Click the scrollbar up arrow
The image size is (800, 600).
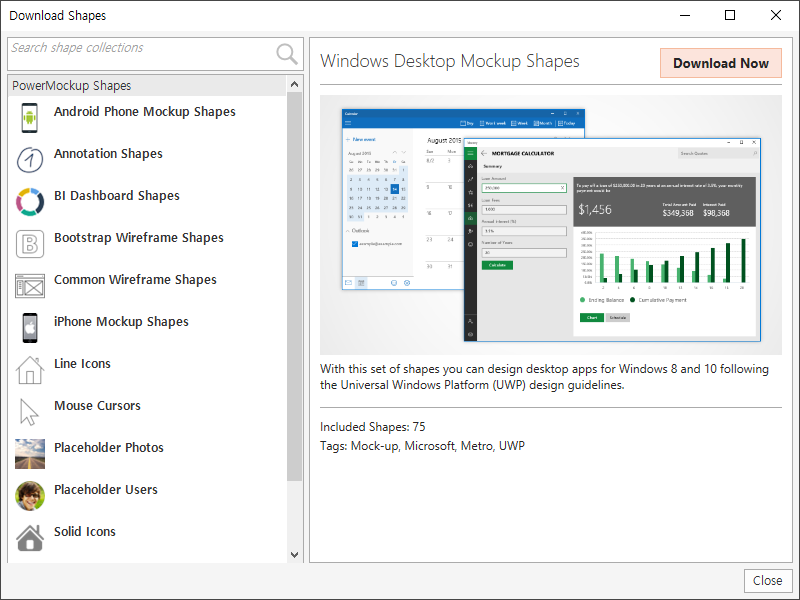pos(294,84)
